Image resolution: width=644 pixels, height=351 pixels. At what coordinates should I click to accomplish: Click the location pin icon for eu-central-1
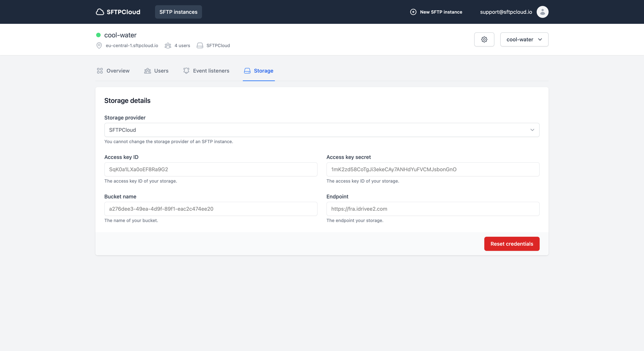click(x=99, y=45)
